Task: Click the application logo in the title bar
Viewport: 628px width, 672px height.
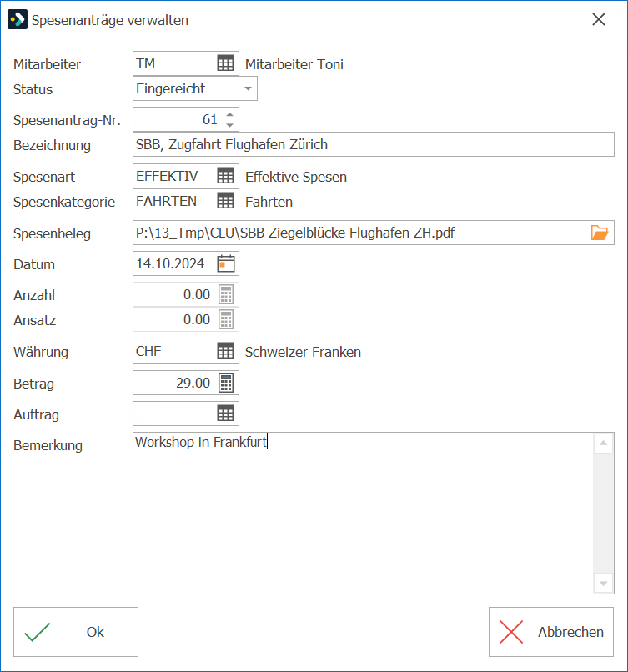Action: [x=18, y=19]
